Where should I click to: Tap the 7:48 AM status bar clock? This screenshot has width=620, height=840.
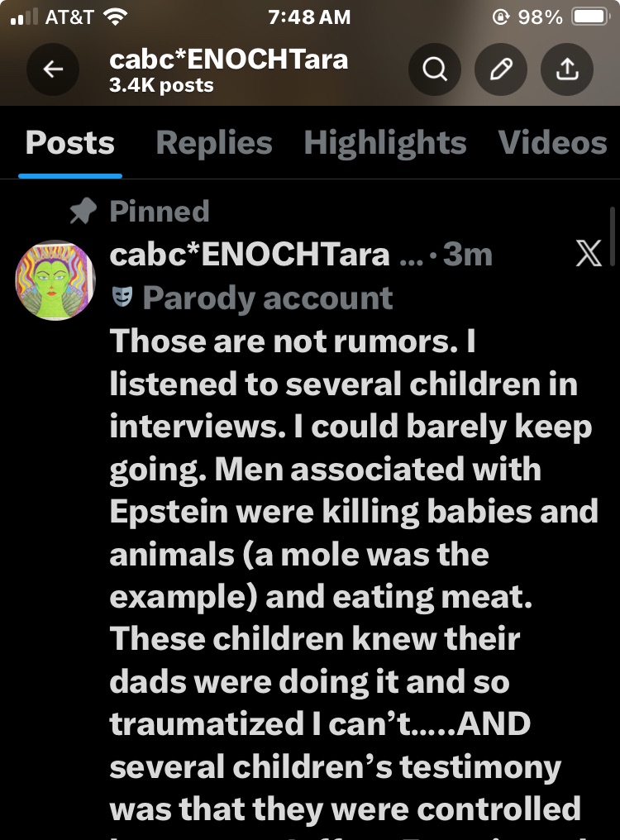tap(310, 17)
